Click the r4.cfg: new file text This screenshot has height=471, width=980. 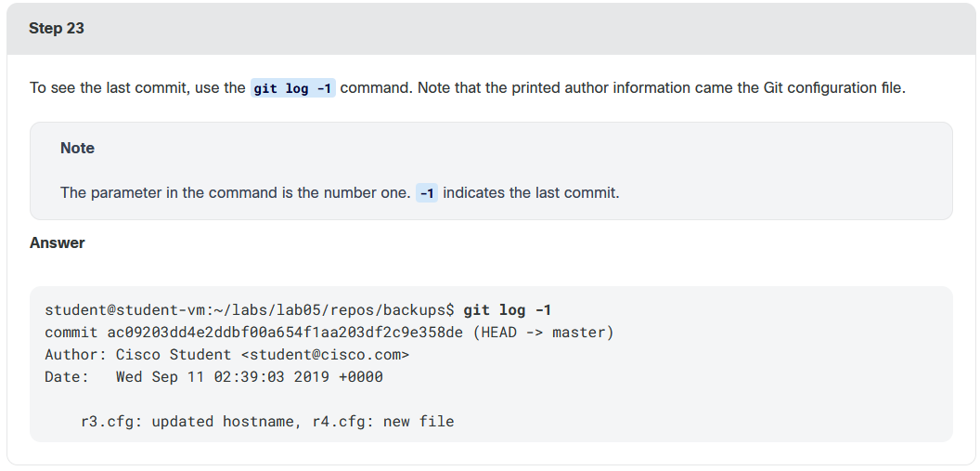point(379,422)
